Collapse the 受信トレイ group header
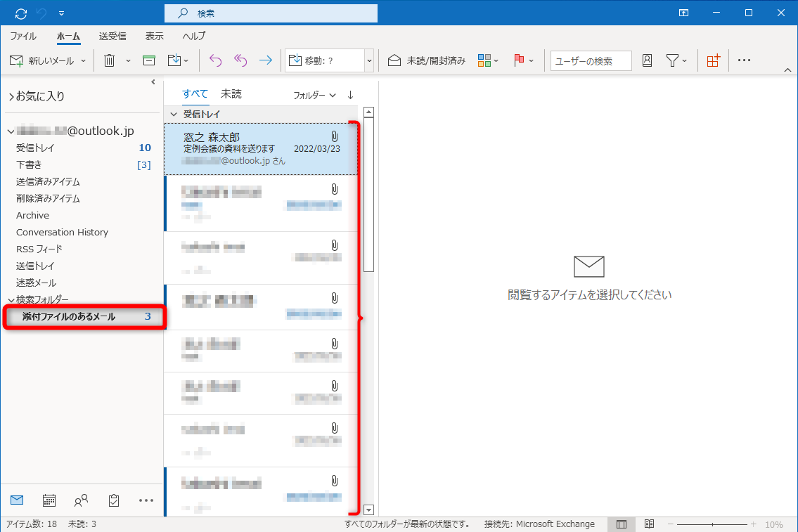Image resolution: width=798 pixels, height=532 pixels. 174,115
